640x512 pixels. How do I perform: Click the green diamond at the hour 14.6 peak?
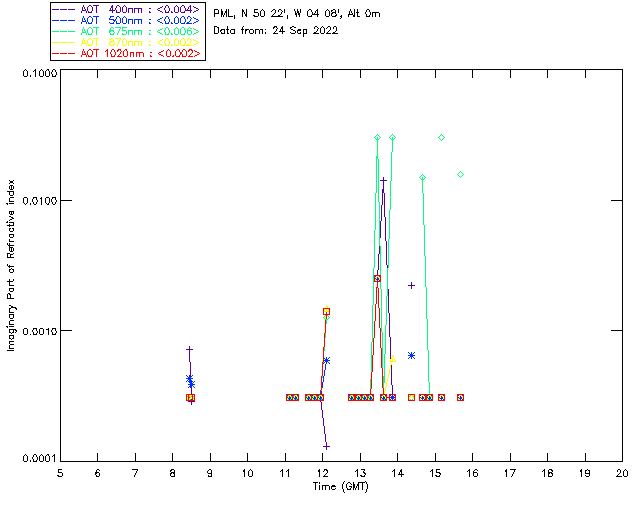pos(422,178)
